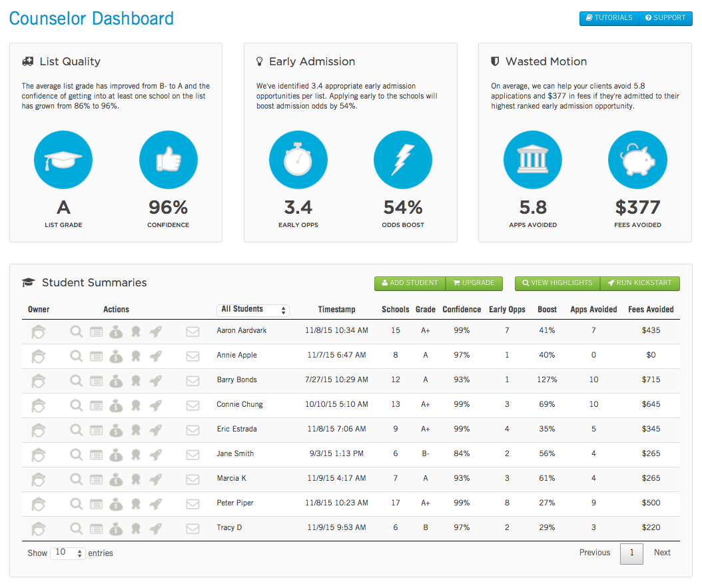Sort by the Fees Avoided column header
The image size is (702, 588).
point(651,309)
